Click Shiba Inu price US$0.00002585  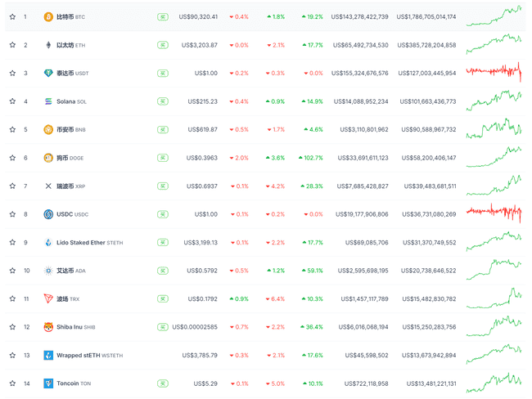(195, 327)
